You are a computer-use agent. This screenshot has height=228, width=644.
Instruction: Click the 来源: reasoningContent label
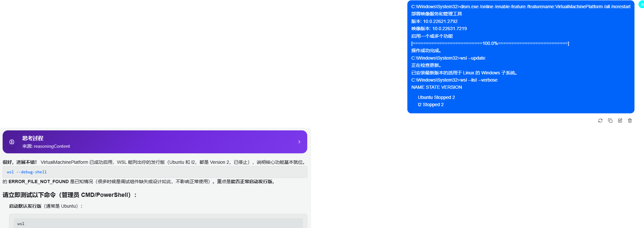[x=46, y=146]
